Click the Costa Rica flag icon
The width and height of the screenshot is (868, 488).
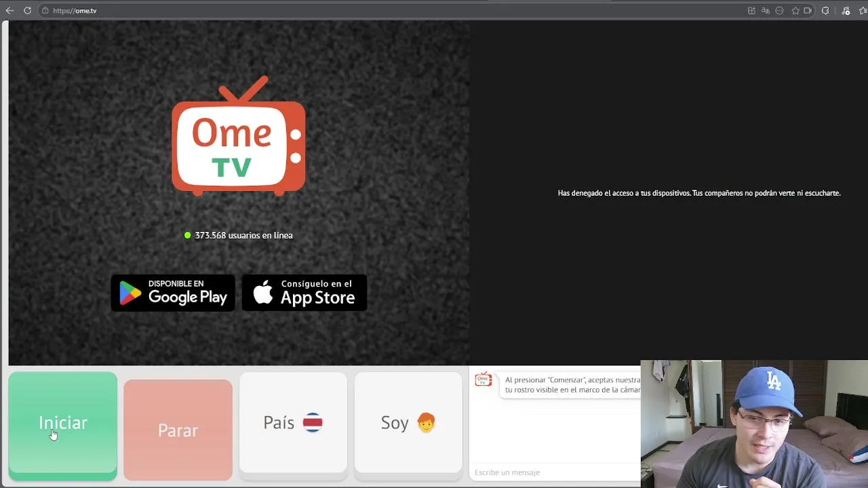313,423
